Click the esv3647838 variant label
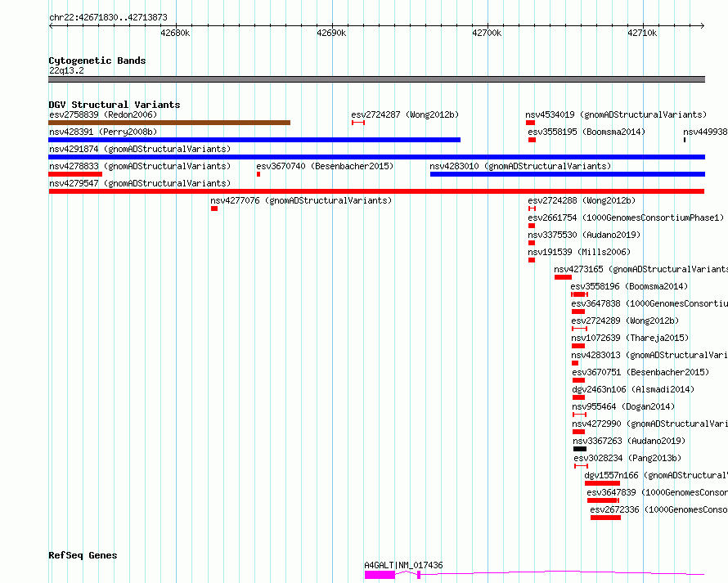 [649, 303]
